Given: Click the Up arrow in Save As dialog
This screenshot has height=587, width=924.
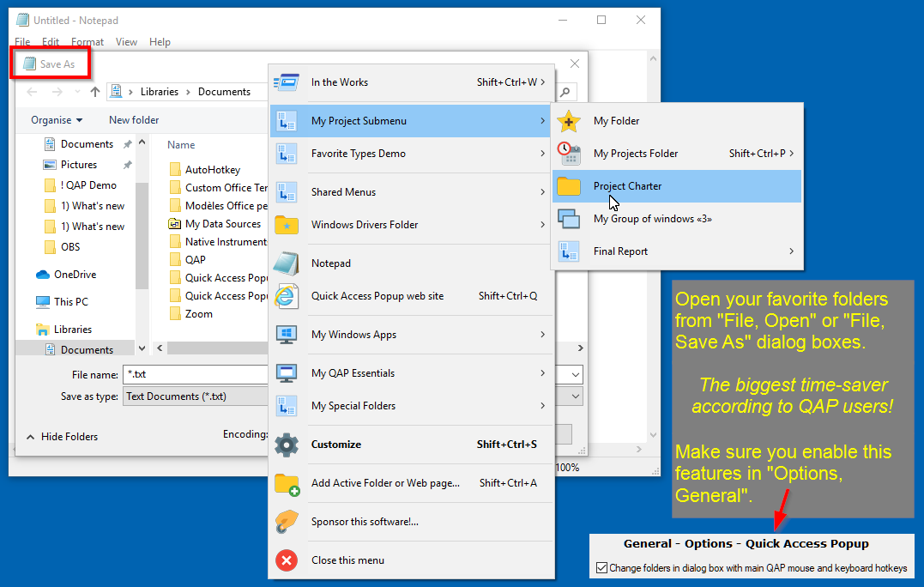Looking at the screenshot, I should (95, 92).
